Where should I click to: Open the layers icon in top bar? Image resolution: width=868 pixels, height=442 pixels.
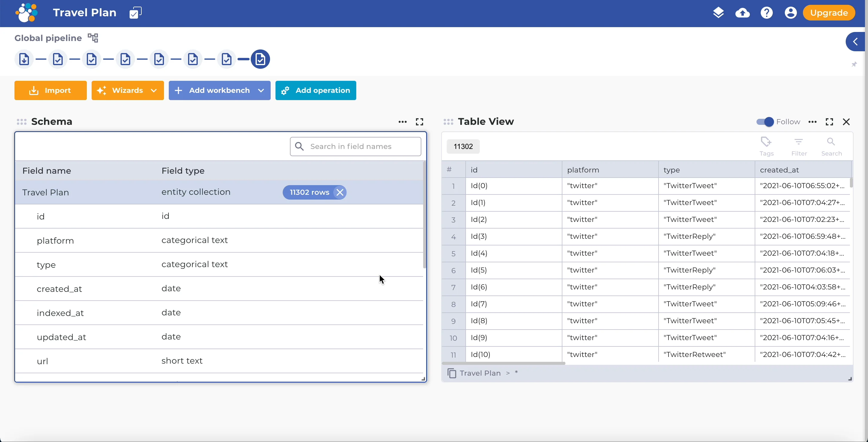[719, 13]
